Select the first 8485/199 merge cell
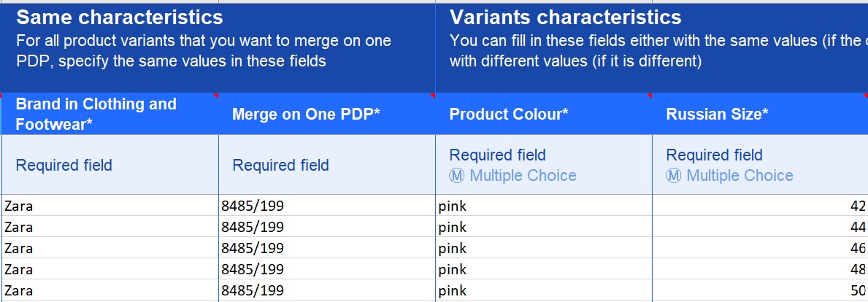Image resolution: width=868 pixels, height=302 pixels. 327,206
